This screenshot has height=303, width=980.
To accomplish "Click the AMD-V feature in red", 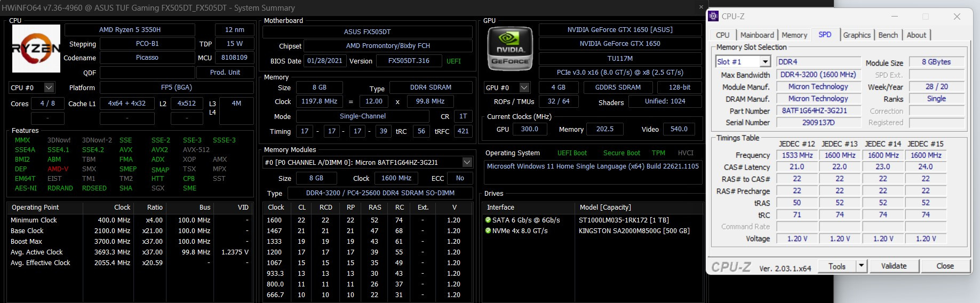I will [x=58, y=169].
